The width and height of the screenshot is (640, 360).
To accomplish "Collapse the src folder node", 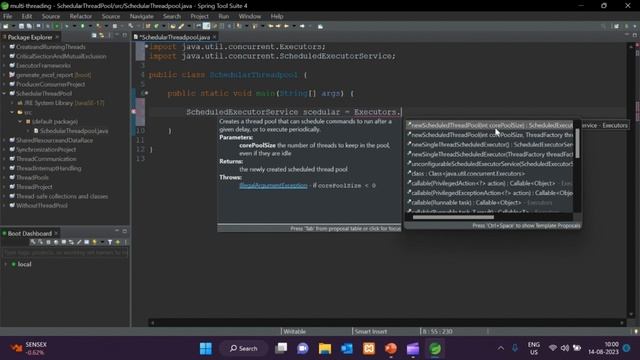I will [12, 112].
